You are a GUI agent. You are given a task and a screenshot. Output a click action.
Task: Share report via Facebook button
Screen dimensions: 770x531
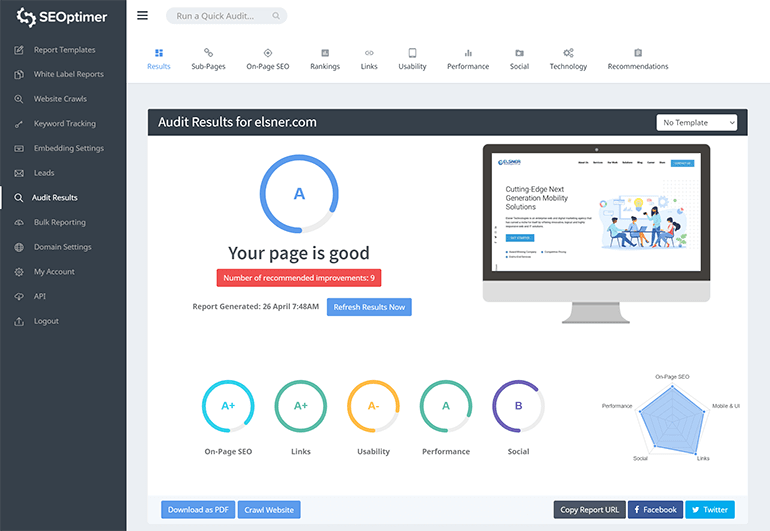655,510
